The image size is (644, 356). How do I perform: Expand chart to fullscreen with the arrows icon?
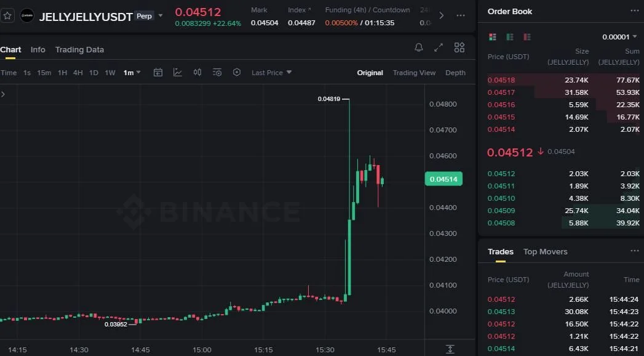click(439, 47)
